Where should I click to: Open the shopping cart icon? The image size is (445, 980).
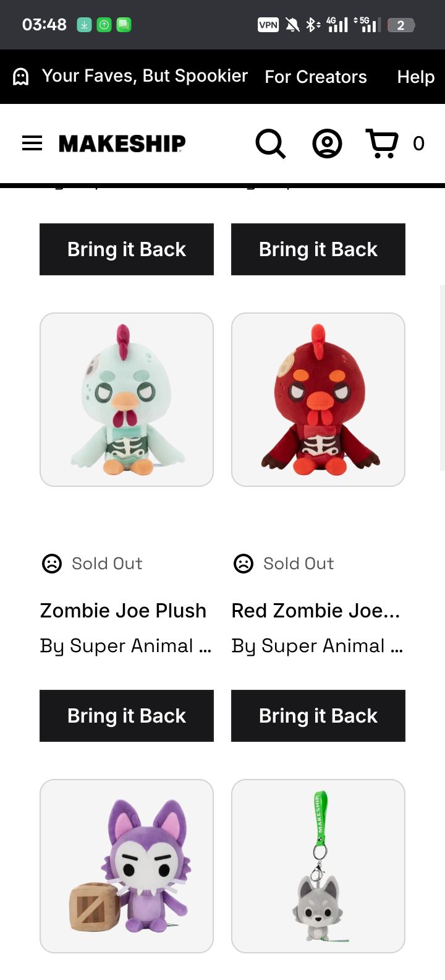(x=383, y=144)
